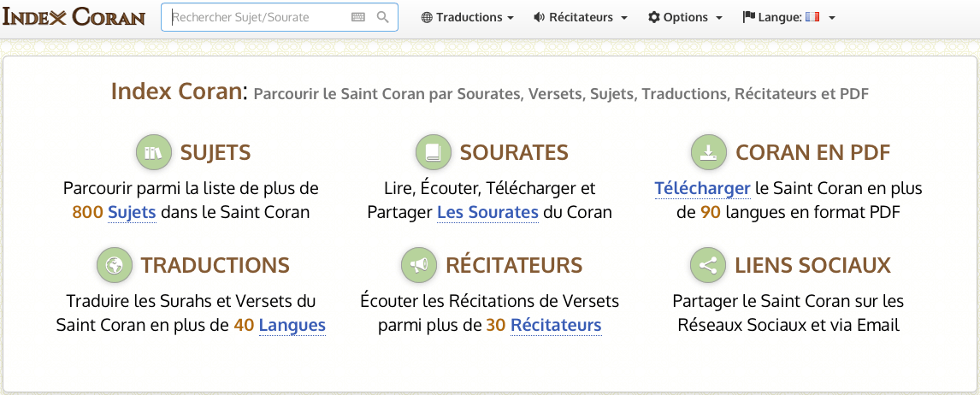This screenshot has height=395, width=980.
Task: Focus the Rechercher Sujet/Sourate search field
Action: click(x=257, y=17)
